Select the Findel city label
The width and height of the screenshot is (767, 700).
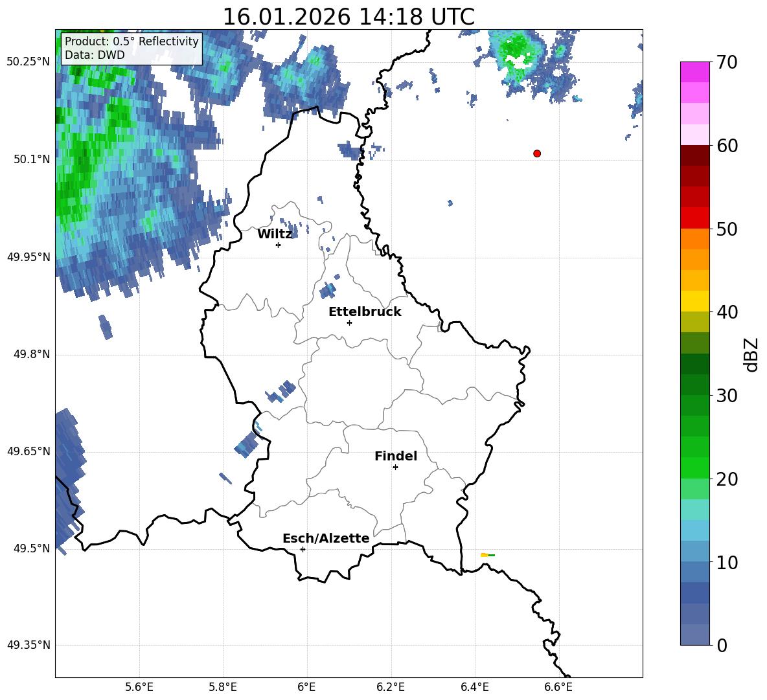[396, 456]
